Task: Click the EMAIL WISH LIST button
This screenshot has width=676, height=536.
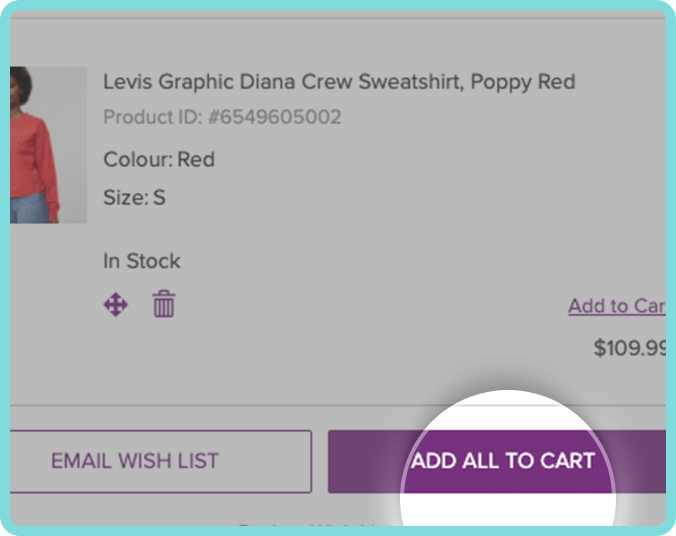Action: 160,461
